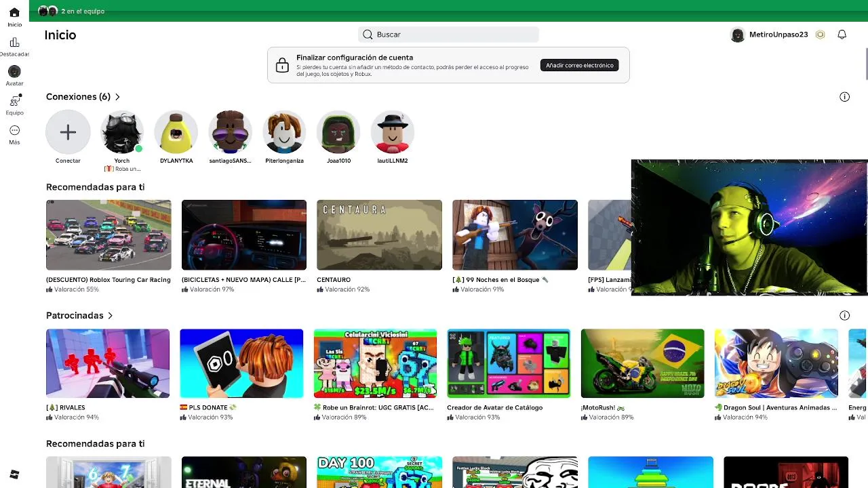868x488 pixels.
Task: Open the Dragon Soul game thumbnail
Action: pyautogui.click(x=776, y=363)
